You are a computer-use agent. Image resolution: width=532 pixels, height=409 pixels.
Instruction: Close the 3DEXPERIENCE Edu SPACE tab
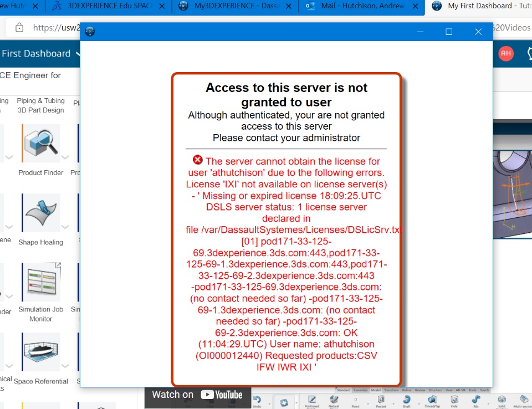coord(162,6)
